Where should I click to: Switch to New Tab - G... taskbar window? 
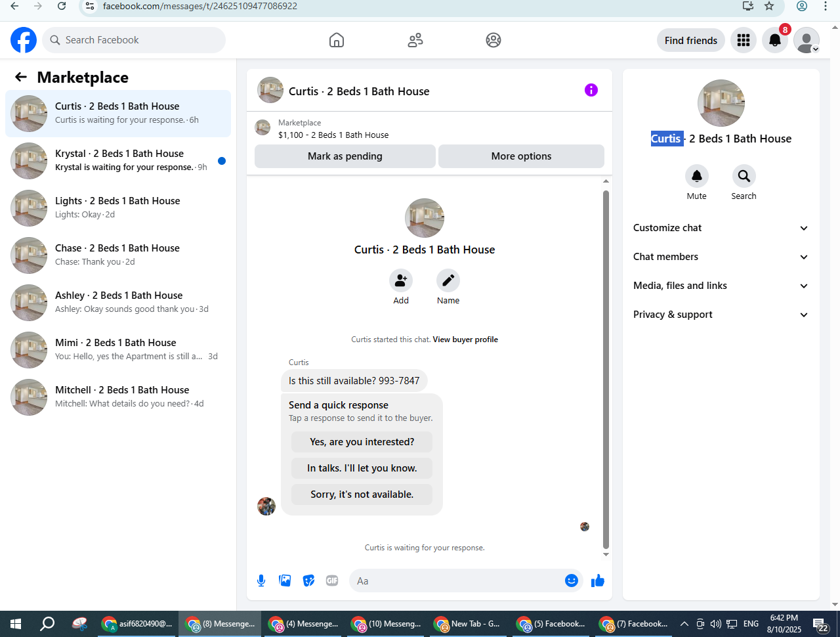[x=469, y=624]
